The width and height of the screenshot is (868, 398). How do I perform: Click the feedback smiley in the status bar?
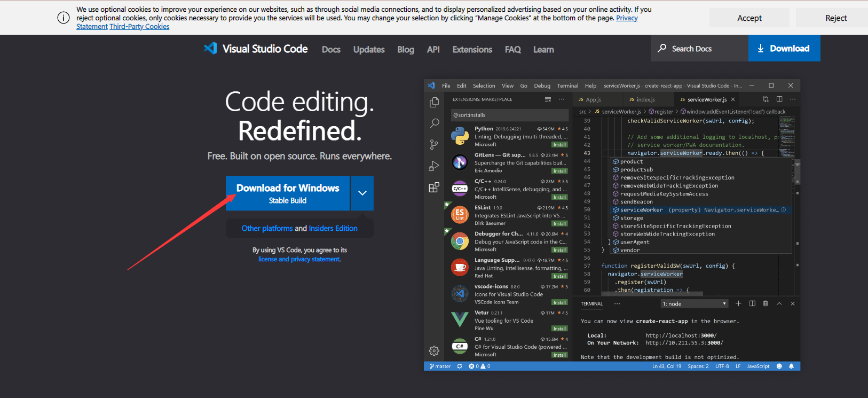pos(779,366)
